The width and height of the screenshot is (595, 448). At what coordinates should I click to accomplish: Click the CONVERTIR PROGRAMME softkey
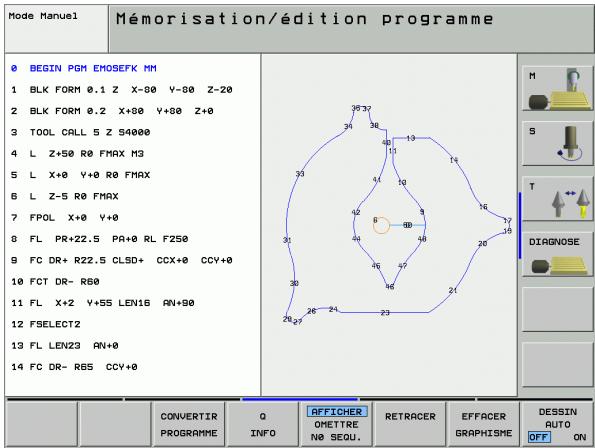click(189, 424)
